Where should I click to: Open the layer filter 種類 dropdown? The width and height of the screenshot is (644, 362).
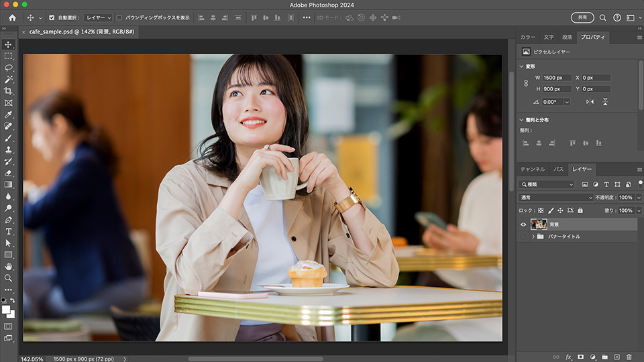pyautogui.click(x=546, y=185)
